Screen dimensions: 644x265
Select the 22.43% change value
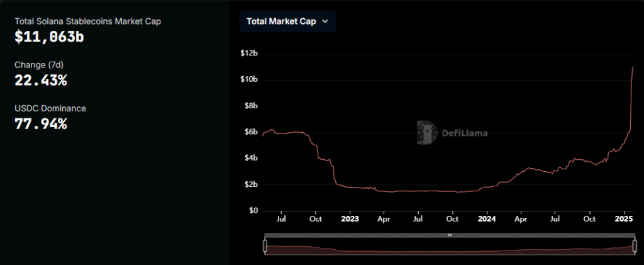click(41, 80)
